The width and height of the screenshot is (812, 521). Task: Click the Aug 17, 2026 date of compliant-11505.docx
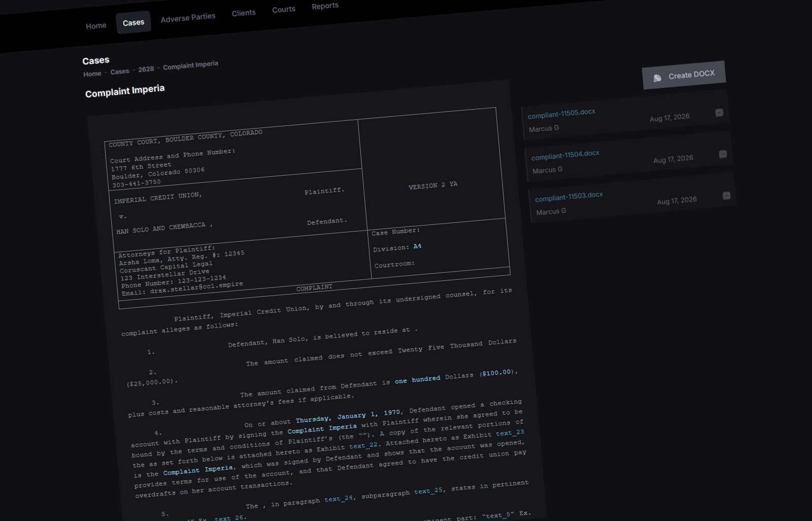[x=670, y=118]
